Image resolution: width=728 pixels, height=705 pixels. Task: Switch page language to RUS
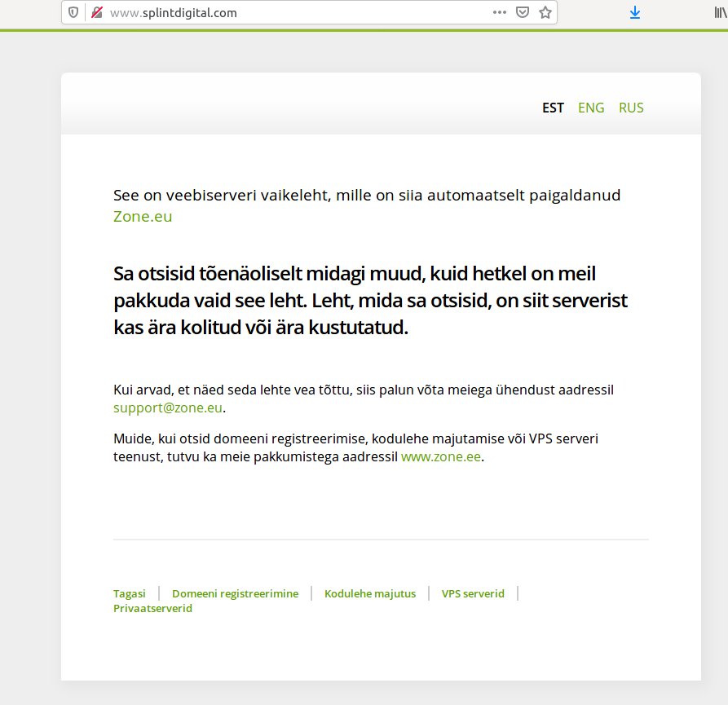631,108
